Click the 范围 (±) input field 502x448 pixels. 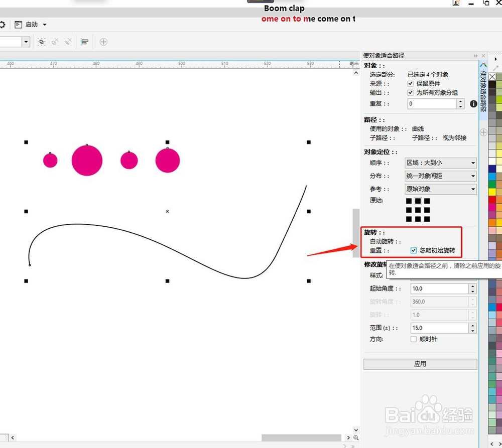click(440, 328)
